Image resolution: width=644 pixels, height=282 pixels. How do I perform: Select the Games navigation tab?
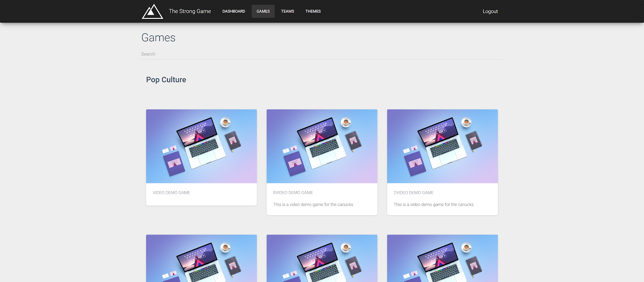(263, 11)
